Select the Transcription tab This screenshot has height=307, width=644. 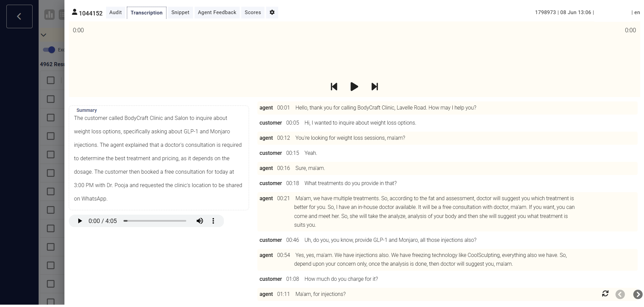click(147, 13)
